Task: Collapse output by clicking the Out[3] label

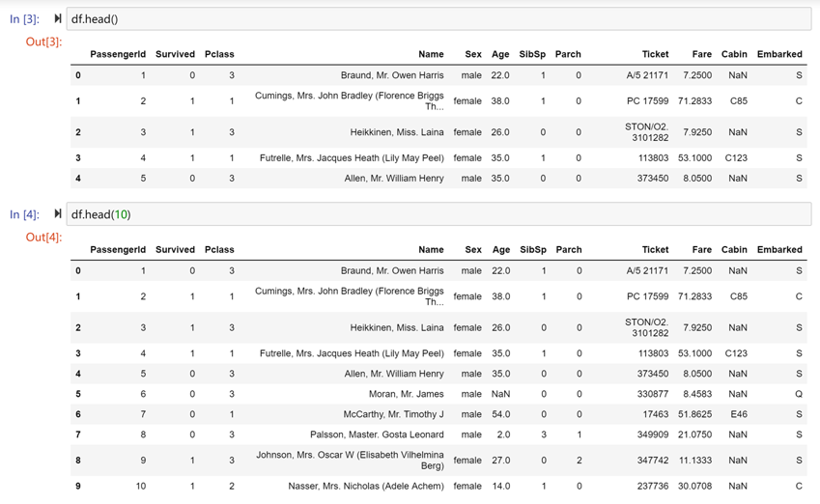Action: click(43, 42)
